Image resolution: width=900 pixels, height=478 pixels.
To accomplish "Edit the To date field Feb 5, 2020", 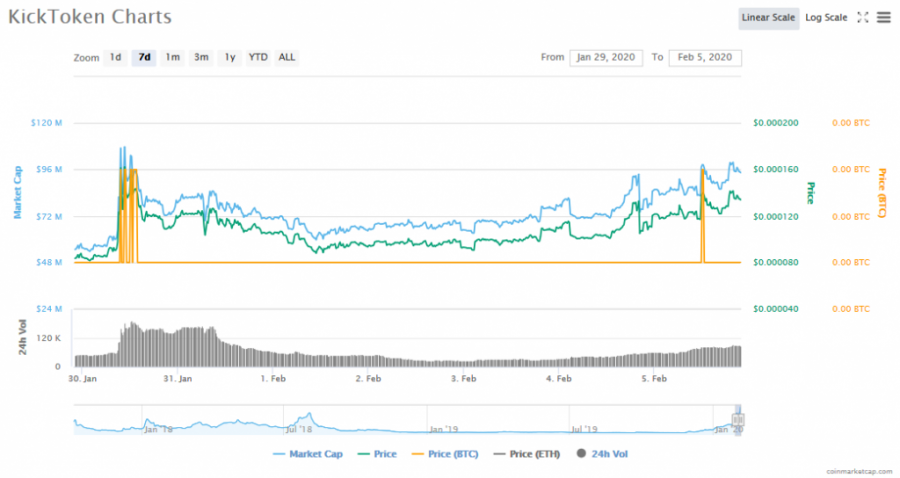I will [x=705, y=57].
